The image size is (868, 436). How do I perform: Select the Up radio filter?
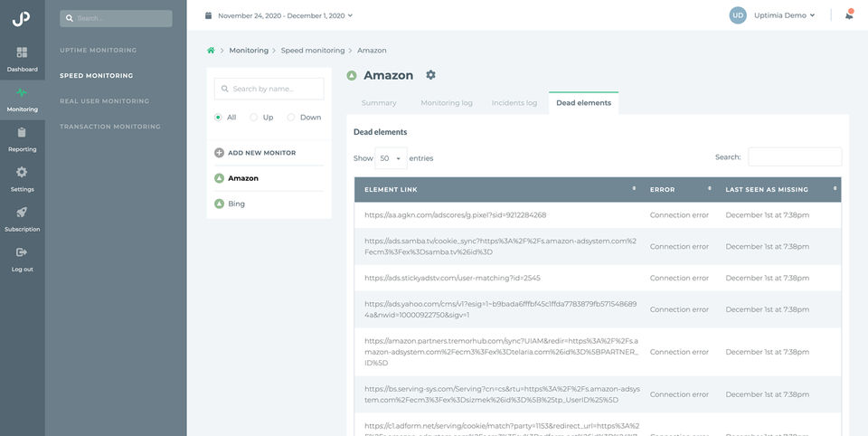point(254,117)
